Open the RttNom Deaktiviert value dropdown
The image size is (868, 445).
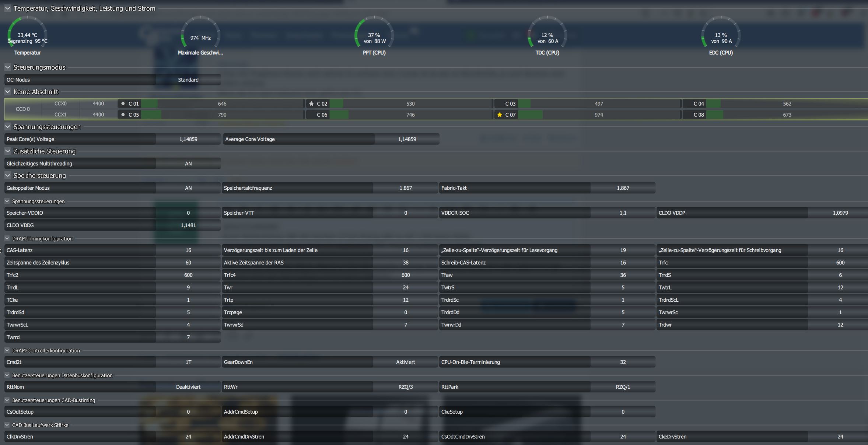188,387
